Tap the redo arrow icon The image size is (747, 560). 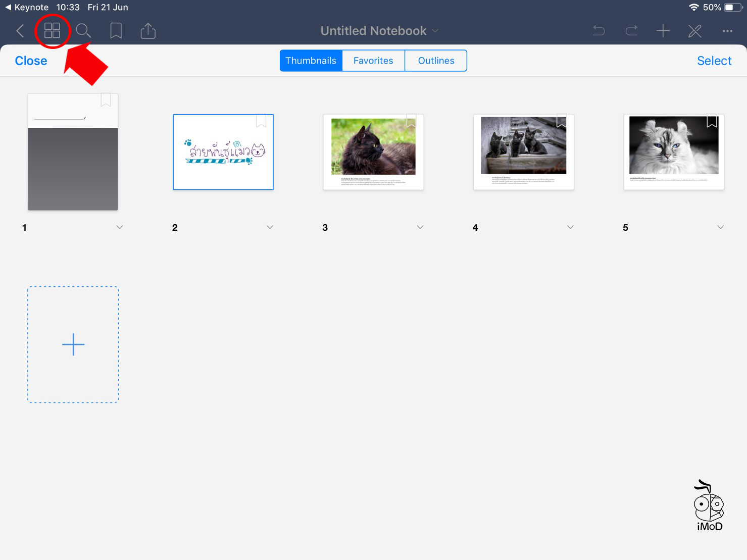click(x=631, y=31)
